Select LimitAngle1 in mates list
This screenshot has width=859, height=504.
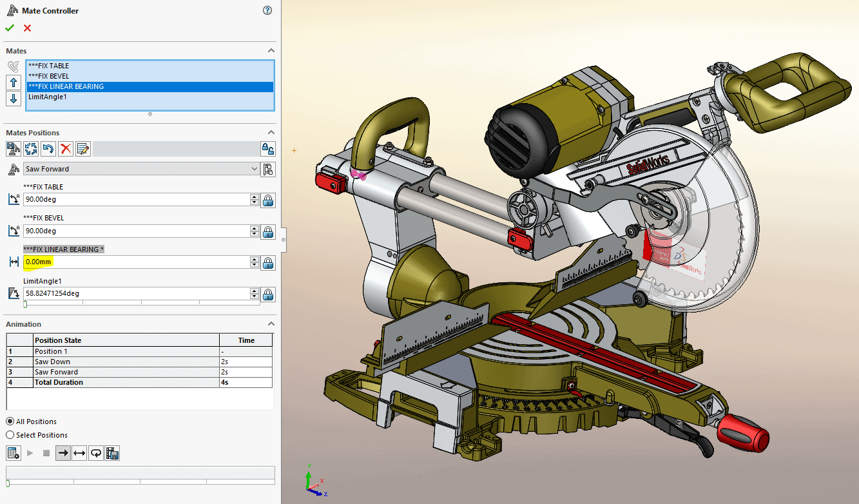[x=150, y=97]
